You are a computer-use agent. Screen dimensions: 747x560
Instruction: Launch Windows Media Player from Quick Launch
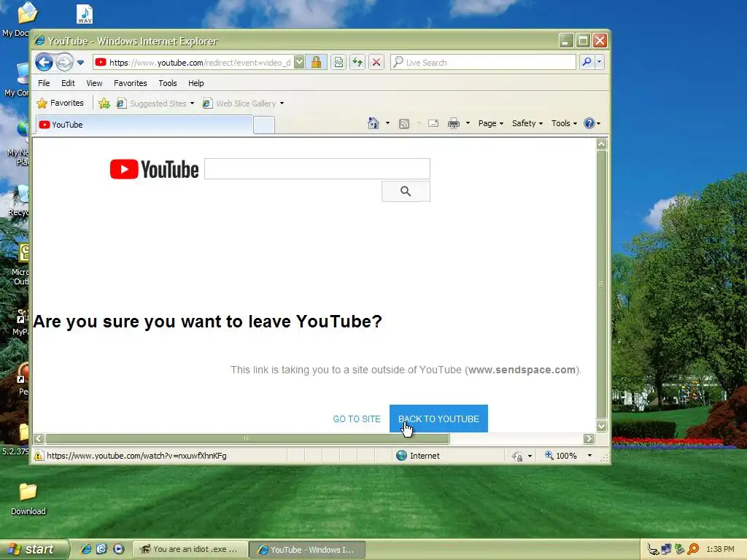[119, 549]
